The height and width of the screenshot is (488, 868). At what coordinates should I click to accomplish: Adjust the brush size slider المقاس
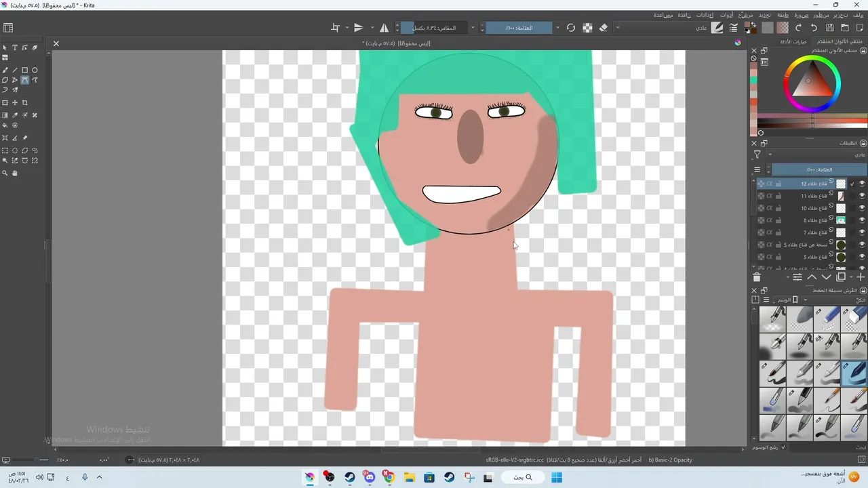tap(434, 28)
